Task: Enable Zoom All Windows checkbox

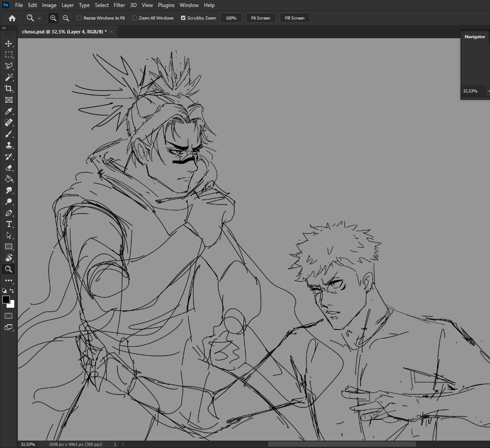Action: pos(135,18)
